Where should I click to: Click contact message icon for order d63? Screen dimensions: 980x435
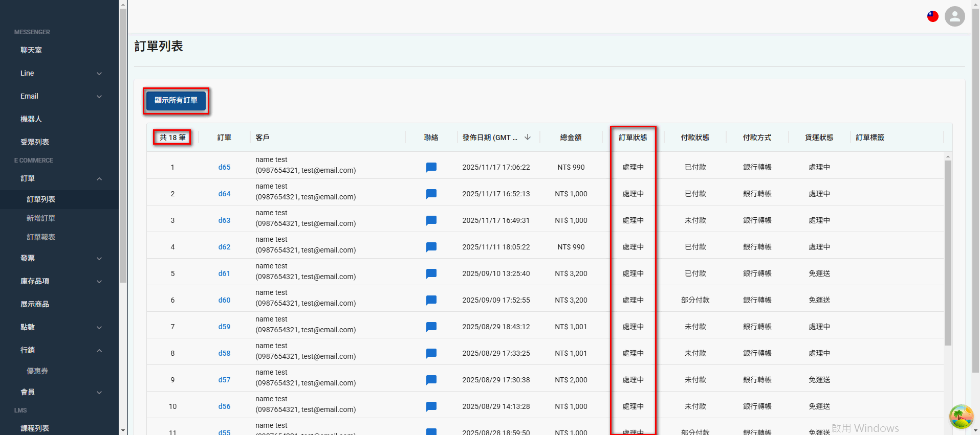coord(431,220)
